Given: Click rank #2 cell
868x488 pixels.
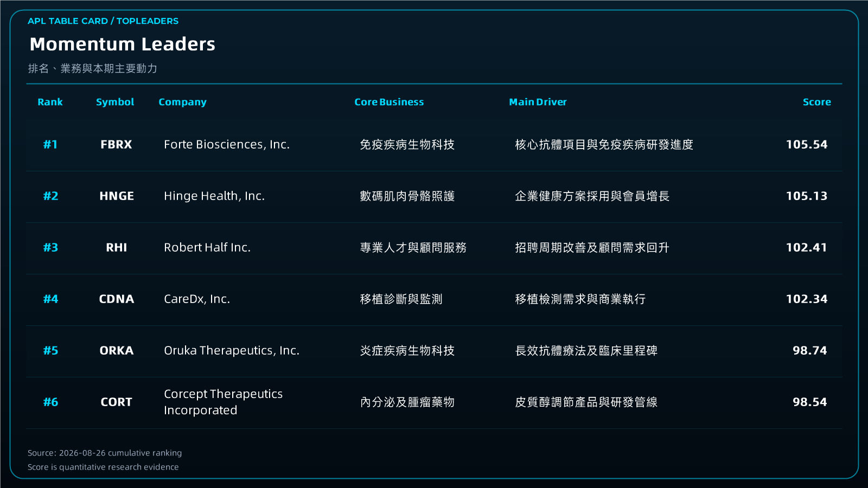Looking at the screenshot, I should pos(50,196).
